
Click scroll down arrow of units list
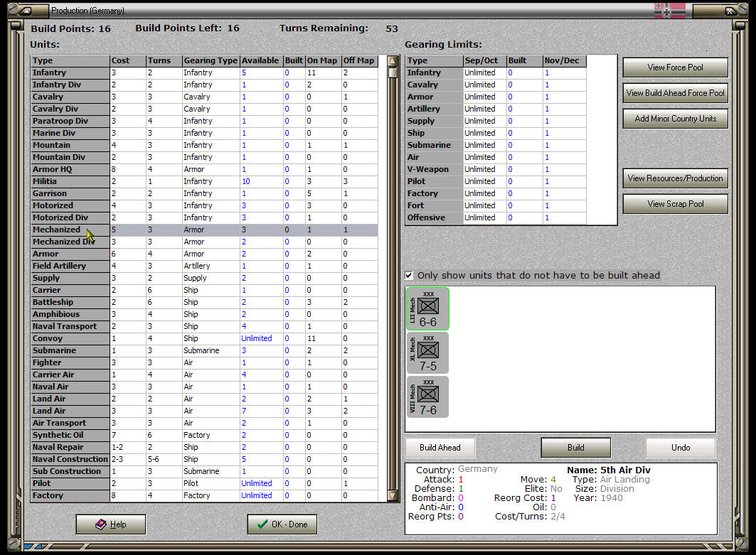pos(393,495)
